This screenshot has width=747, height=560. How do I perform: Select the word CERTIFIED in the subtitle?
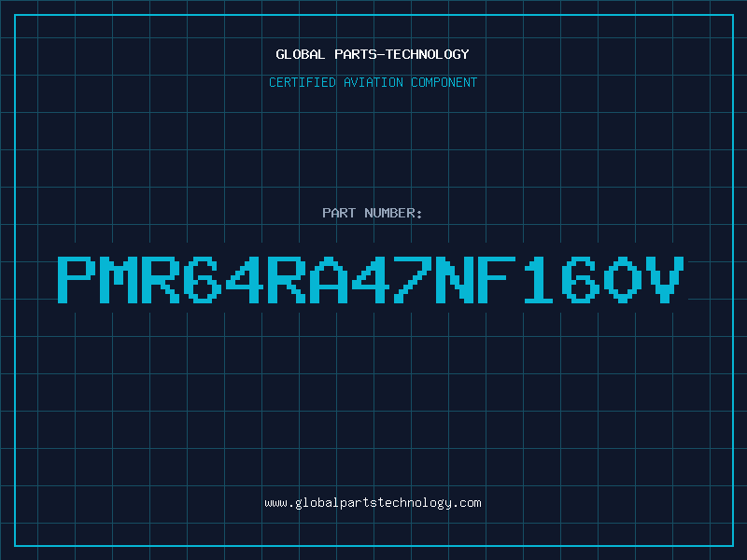pos(302,82)
